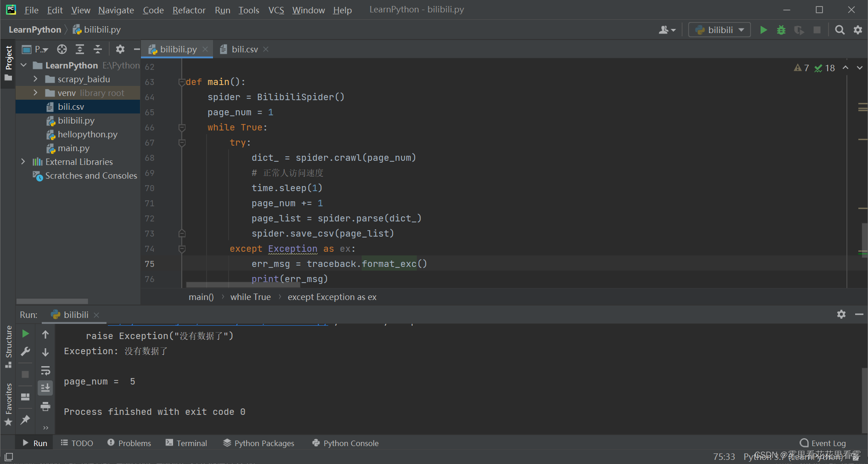Select hellopython.py in project tree
This screenshot has width=868, height=464.
tap(78, 134)
